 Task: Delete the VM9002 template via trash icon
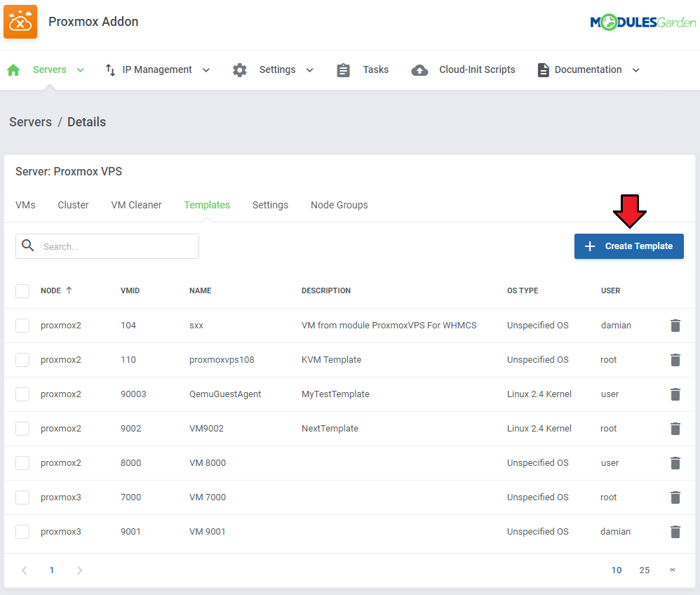[675, 429]
